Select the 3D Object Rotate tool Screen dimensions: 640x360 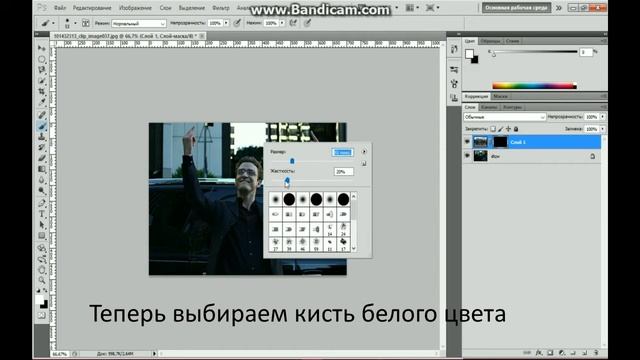point(42,248)
